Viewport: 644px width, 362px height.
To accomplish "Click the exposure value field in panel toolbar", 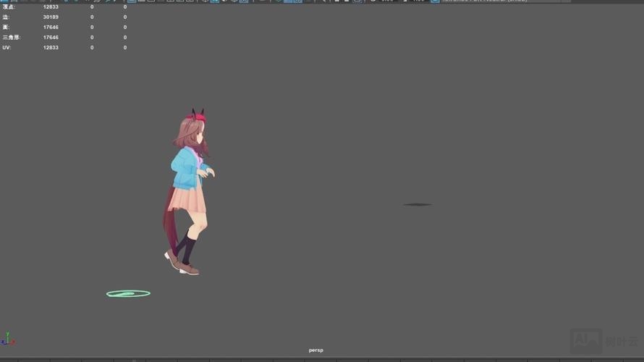I will tap(387, 1).
